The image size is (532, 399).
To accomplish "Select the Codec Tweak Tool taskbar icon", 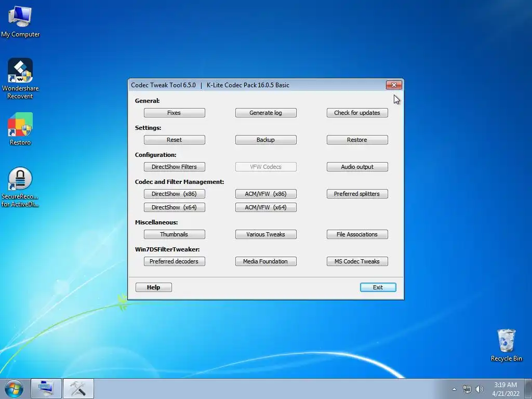I will [x=78, y=389].
